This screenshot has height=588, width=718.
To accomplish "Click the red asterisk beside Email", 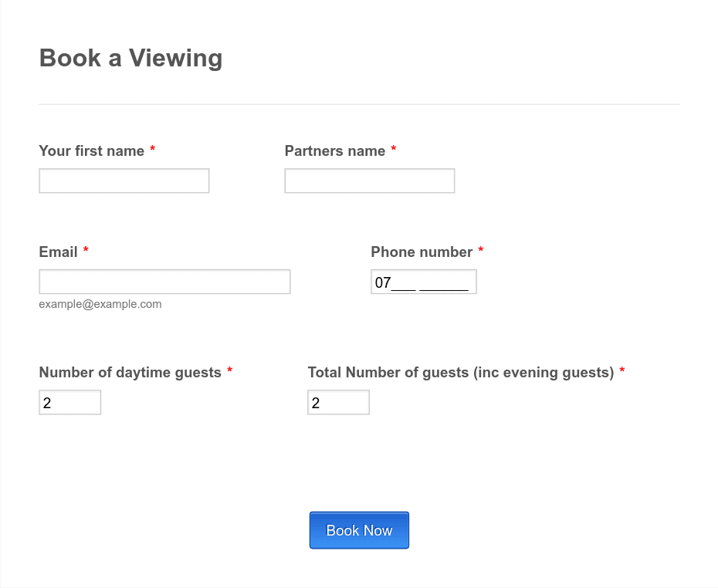I will point(86,249).
